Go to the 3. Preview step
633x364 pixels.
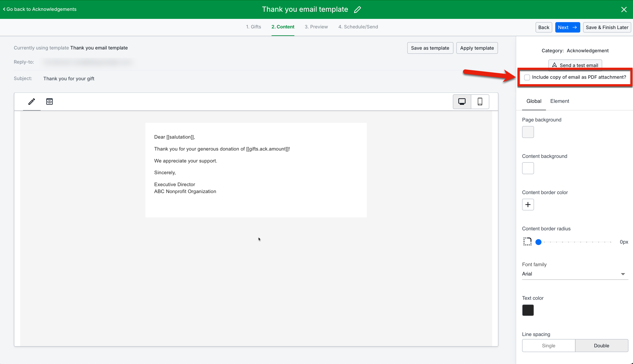pyautogui.click(x=316, y=27)
